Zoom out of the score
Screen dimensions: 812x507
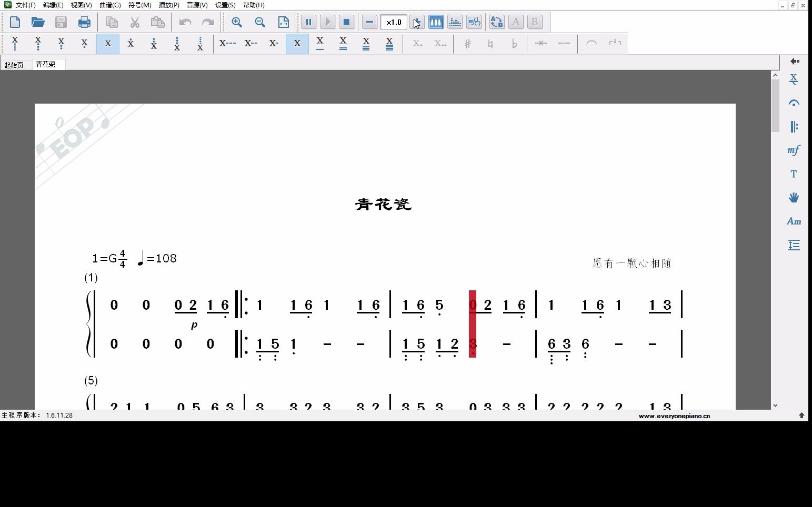[260, 22]
